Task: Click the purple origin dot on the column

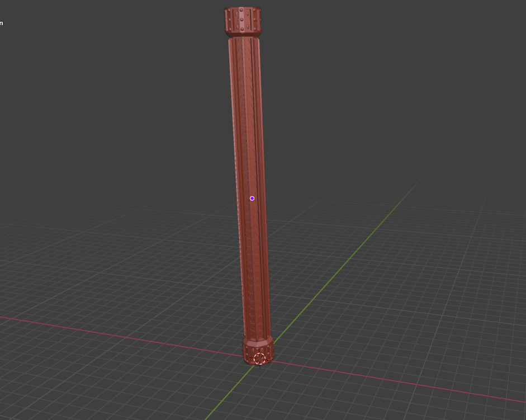Action: pyautogui.click(x=252, y=199)
